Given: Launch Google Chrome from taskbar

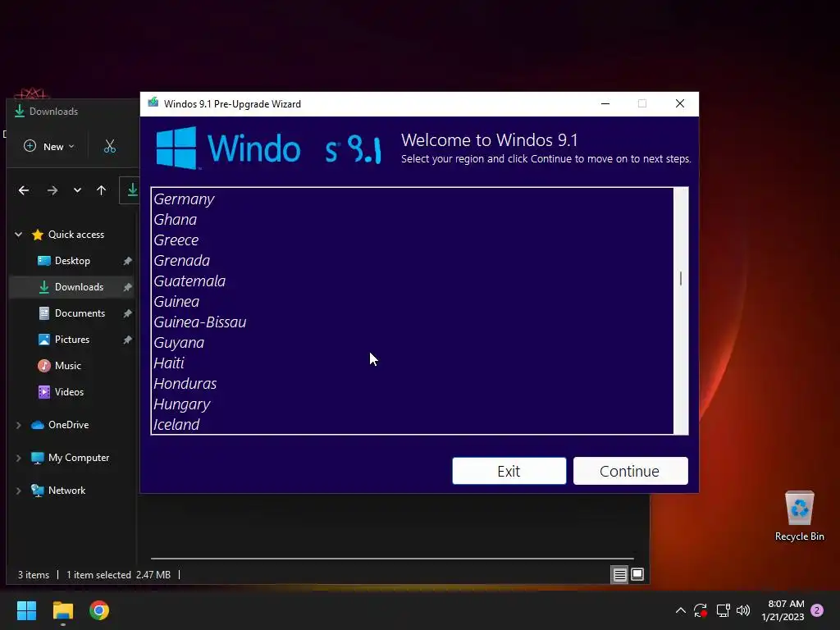Looking at the screenshot, I should click(99, 610).
